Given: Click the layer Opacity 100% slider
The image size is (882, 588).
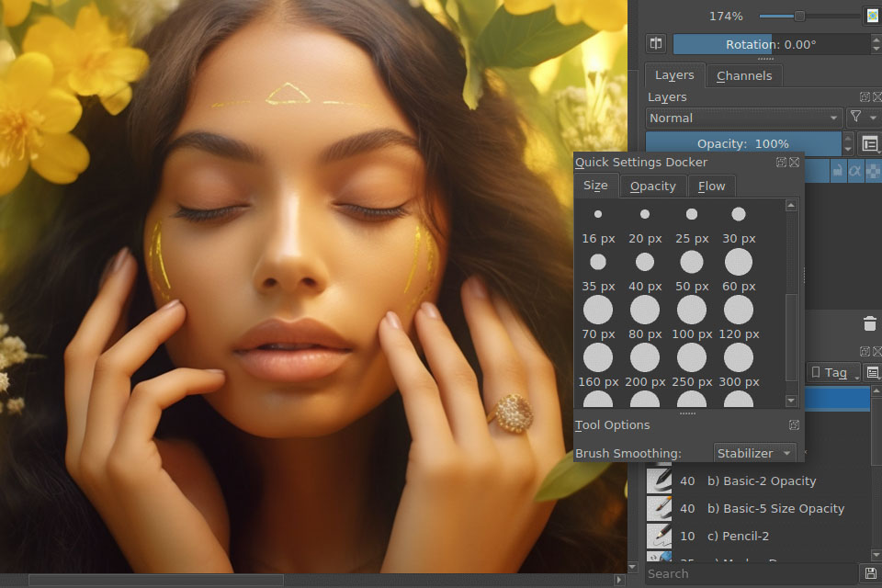Looking at the screenshot, I should pos(743,144).
